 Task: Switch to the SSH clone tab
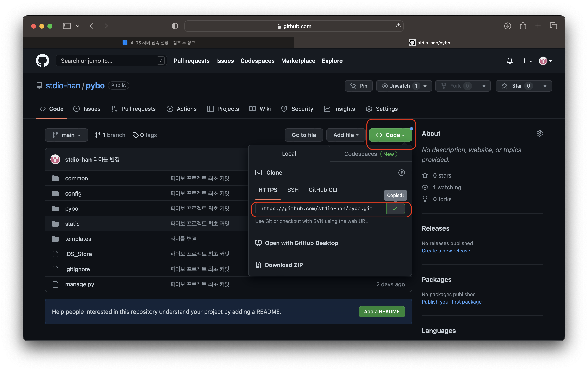[293, 190]
